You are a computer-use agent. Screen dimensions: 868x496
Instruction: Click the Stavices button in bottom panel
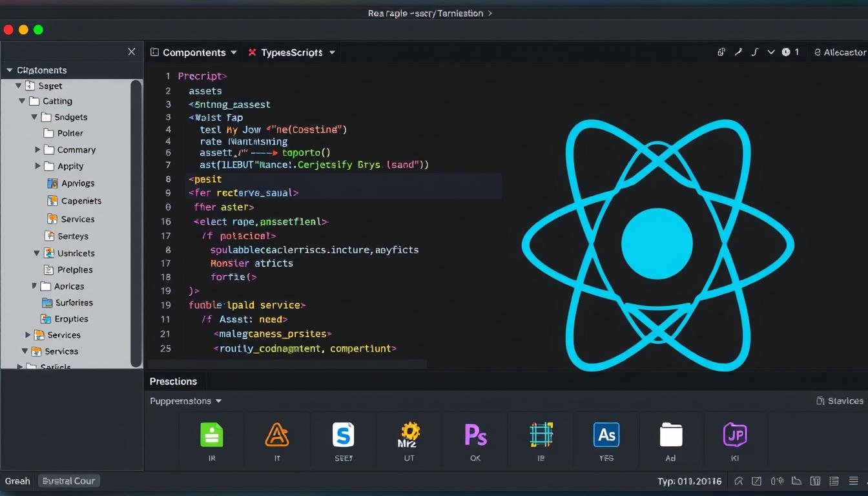(840, 401)
